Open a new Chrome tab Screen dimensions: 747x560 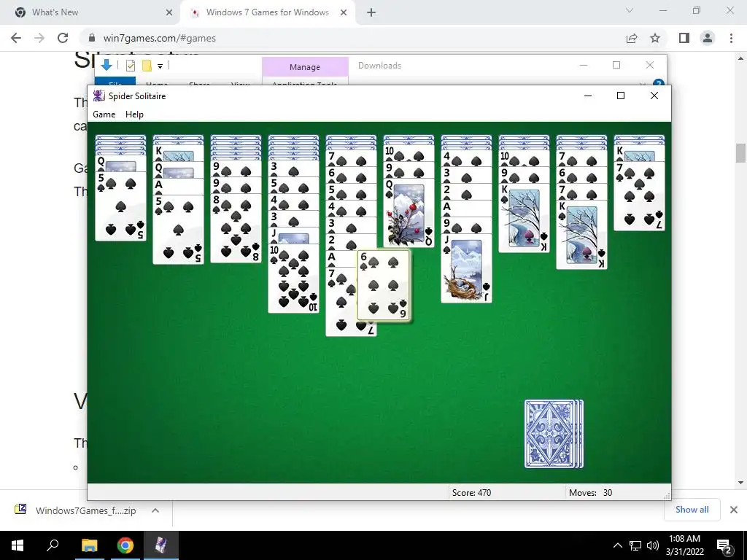371,12
